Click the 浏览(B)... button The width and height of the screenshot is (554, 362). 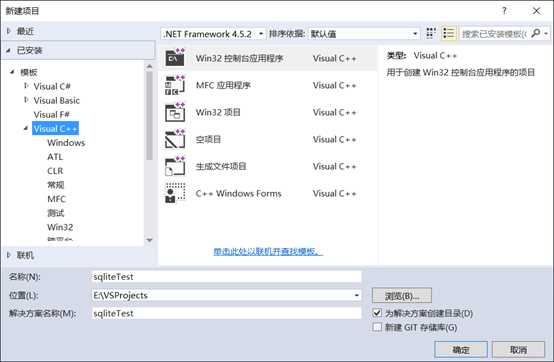pyautogui.click(x=402, y=296)
